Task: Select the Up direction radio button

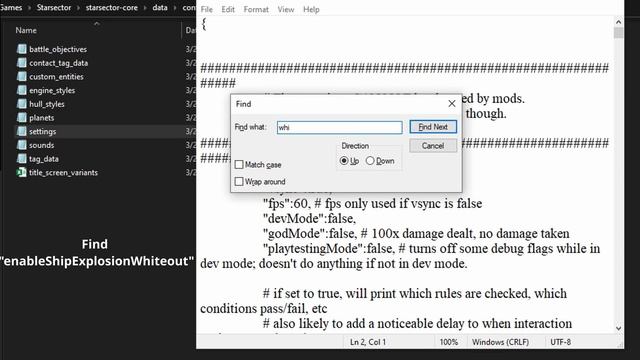Action: (x=344, y=161)
